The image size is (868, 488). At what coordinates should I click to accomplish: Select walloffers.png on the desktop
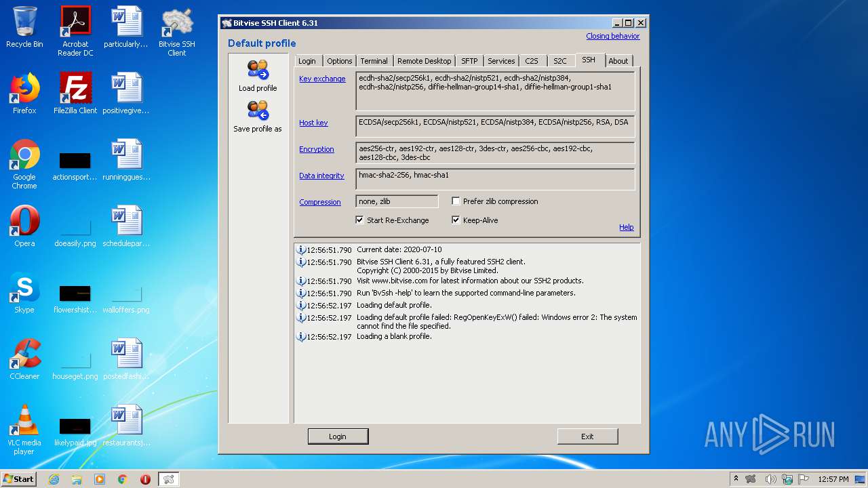pyautogui.click(x=126, y=299)
